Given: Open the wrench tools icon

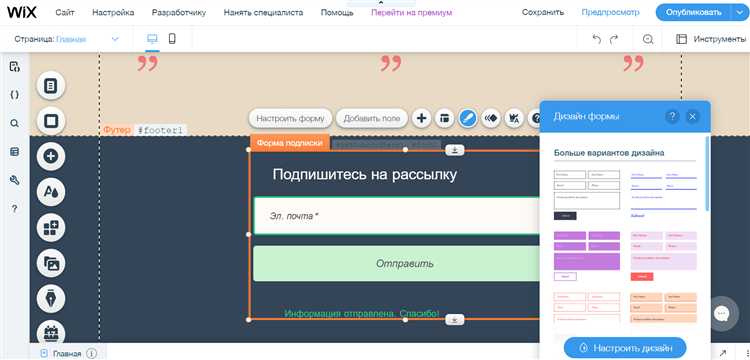Looking at the screenshot, I should (x=14, y=180).
